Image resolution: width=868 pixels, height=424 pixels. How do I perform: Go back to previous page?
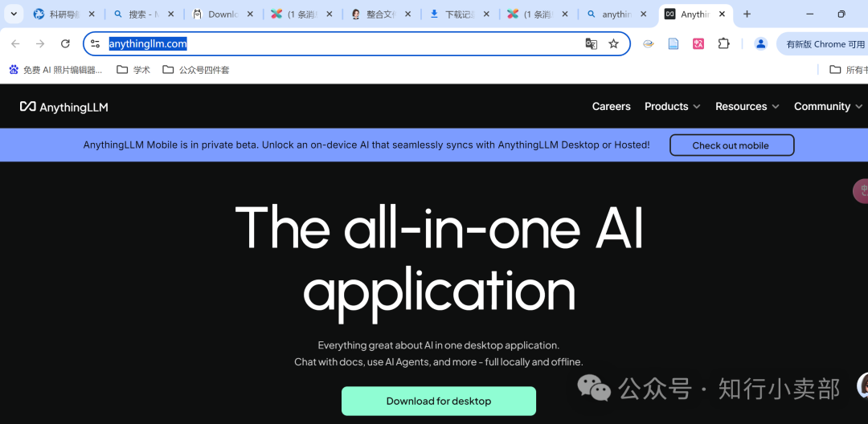pyautogui.click(x=15, y=43)
